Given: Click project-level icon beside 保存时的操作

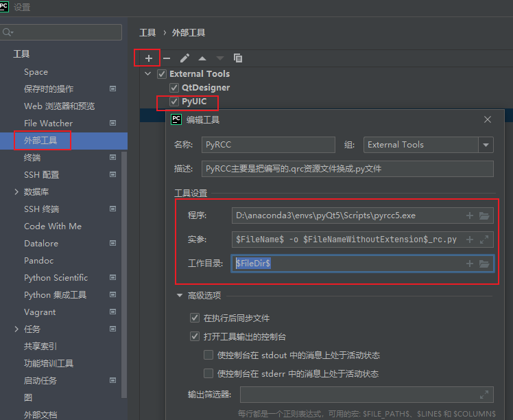Looking at the screenshot, I should click(113, 89).
